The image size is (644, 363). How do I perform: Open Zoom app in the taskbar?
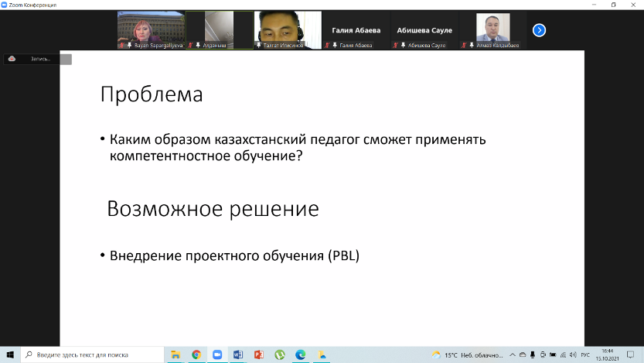pos(217,354)
